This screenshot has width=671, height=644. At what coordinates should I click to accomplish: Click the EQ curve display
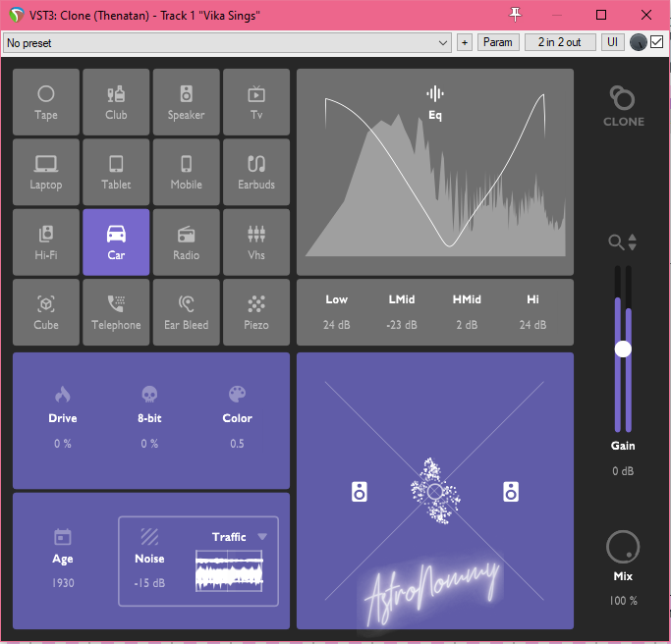pyautogui.click(x=435, y=173)
